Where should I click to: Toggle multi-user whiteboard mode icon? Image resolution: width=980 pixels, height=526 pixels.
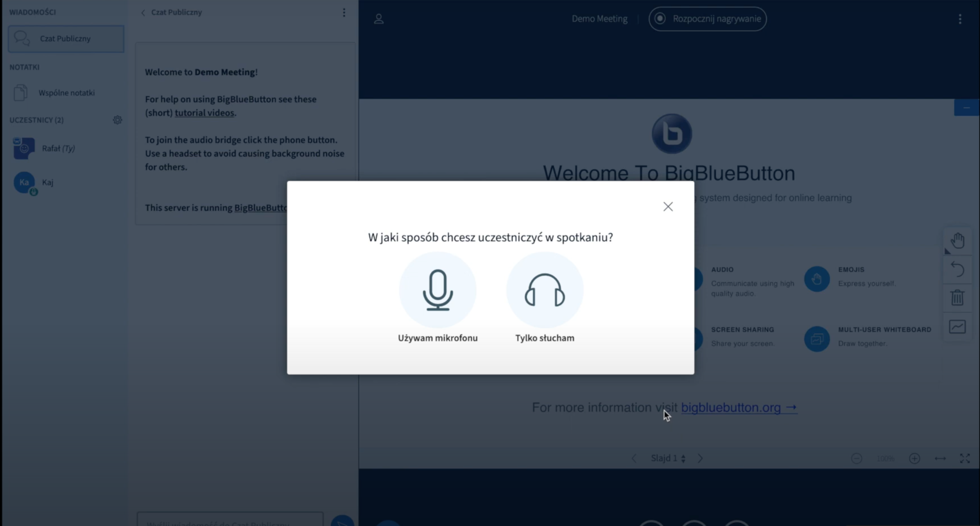(957, 326)
